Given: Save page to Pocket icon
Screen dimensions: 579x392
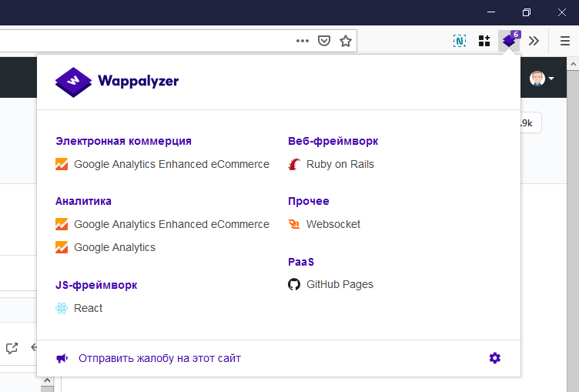Looking at the screenshot, I should click(x=324, y=41).
